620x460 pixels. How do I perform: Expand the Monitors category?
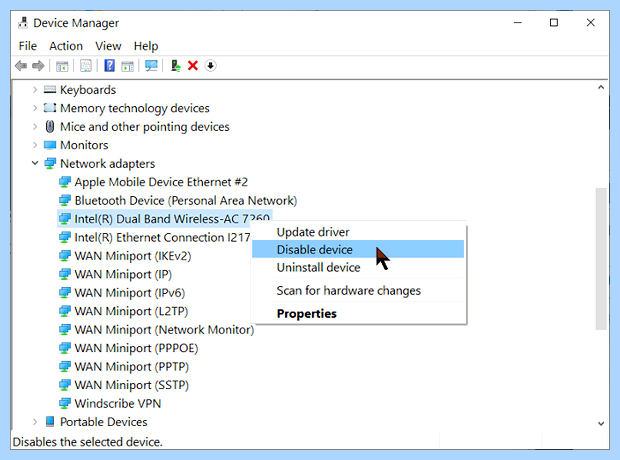pyautogui.click(x=35, y=145)
